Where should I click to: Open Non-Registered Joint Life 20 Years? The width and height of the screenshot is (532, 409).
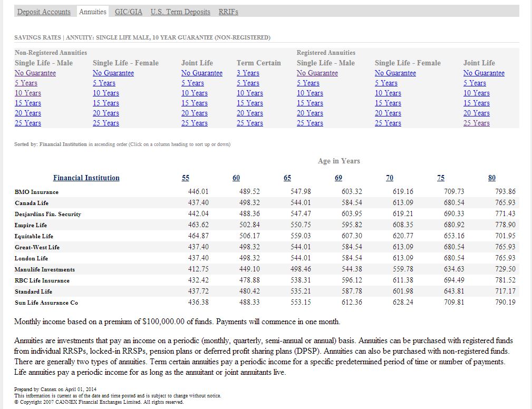pos(192,113)
